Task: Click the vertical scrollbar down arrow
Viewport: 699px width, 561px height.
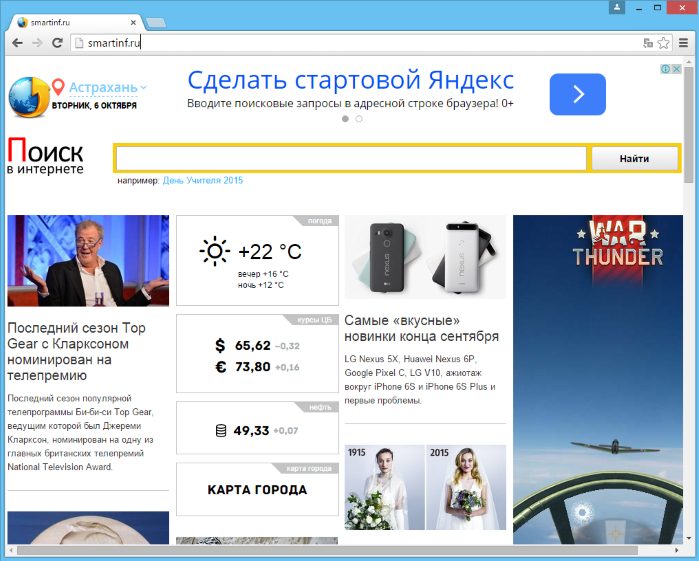Action: [x=689, y=539]
